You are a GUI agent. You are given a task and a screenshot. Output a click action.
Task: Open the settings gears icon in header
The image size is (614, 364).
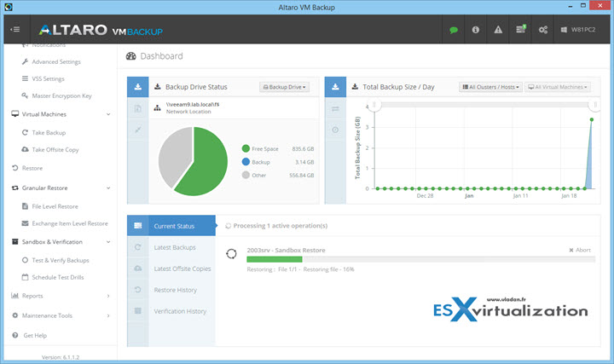pyautogui.click(x=542, y=30)
